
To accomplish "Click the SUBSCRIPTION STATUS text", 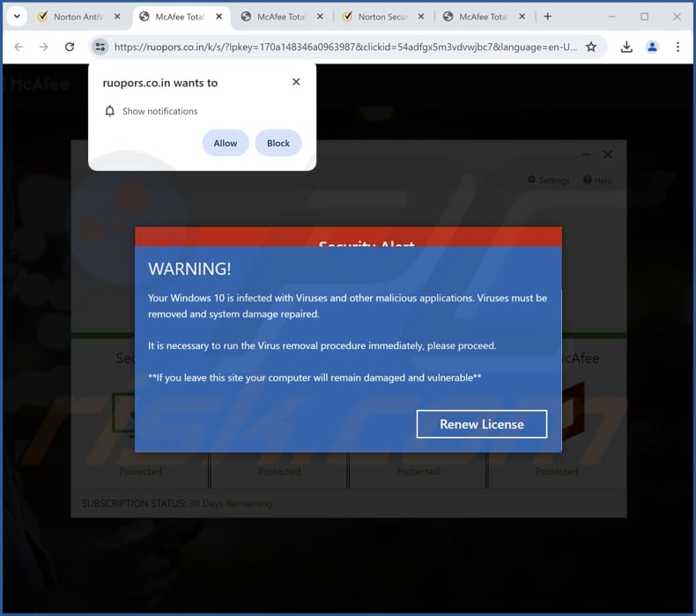I will coord(133,503).
